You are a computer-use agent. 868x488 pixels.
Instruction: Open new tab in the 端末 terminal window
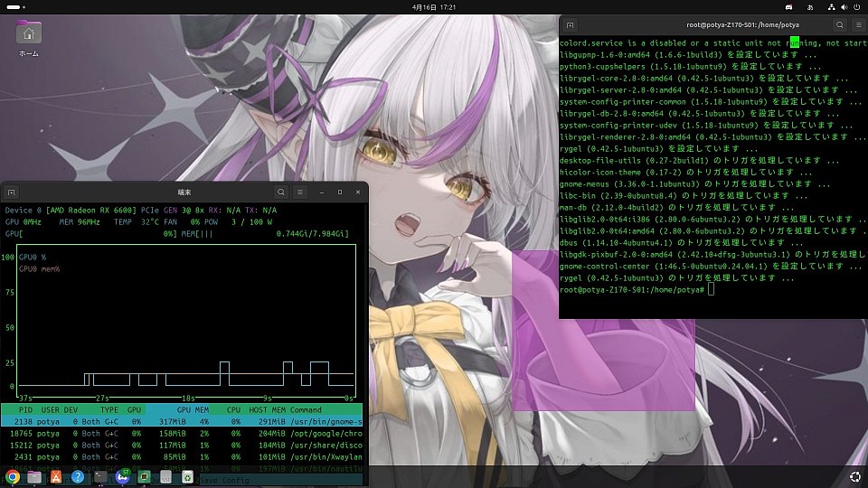11,192
